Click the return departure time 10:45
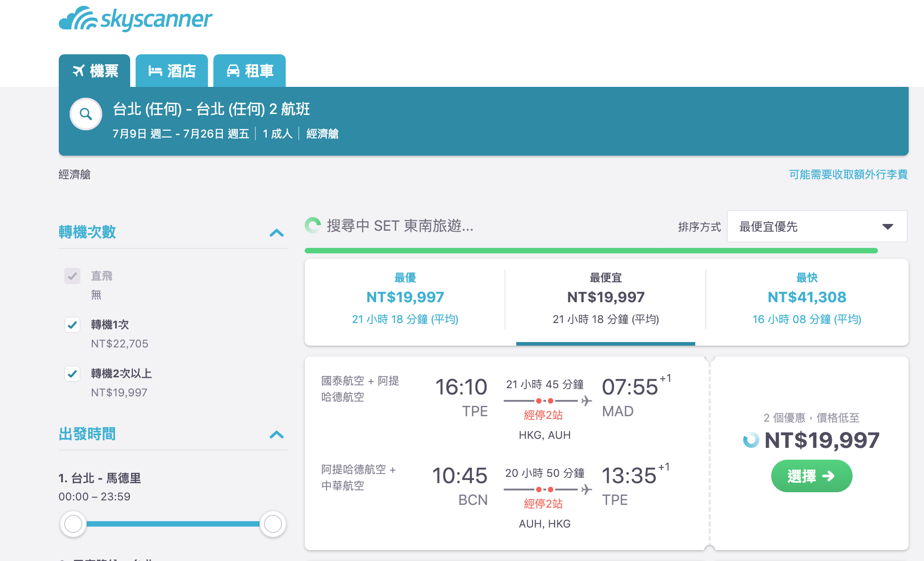This screenshot has height=561, width=924. point(460,476)
